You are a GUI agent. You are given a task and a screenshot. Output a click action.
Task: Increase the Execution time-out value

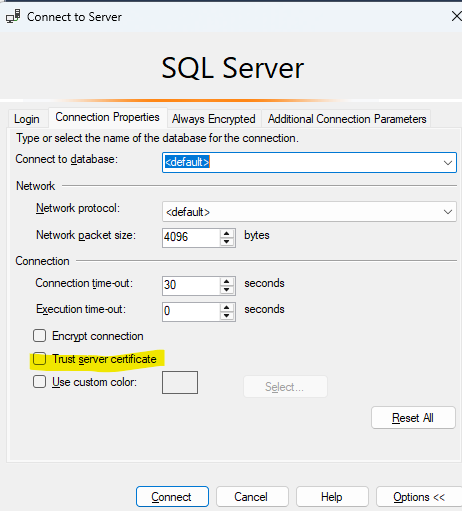point(227,307)
